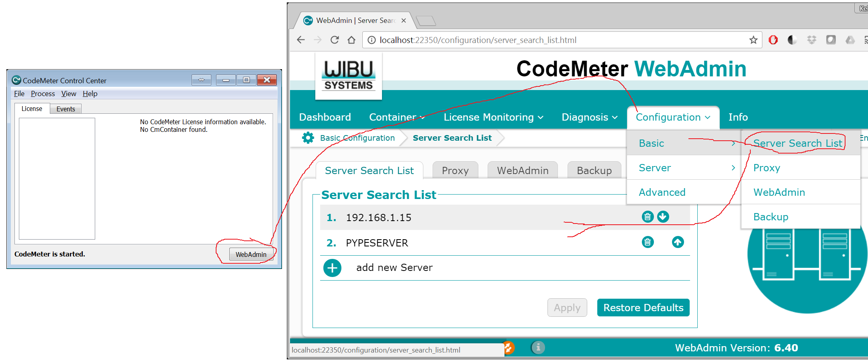Open the License Monitoring dropdown

click(493, 117)
